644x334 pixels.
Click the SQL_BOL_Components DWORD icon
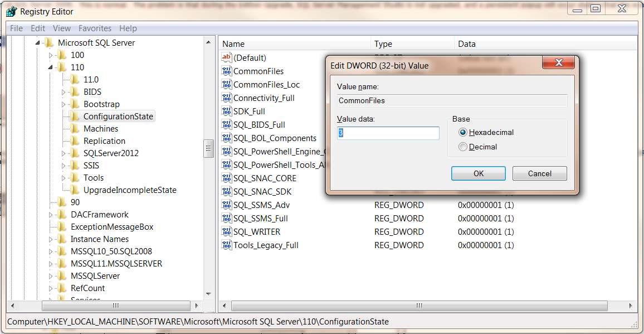[x=227, y=138]
